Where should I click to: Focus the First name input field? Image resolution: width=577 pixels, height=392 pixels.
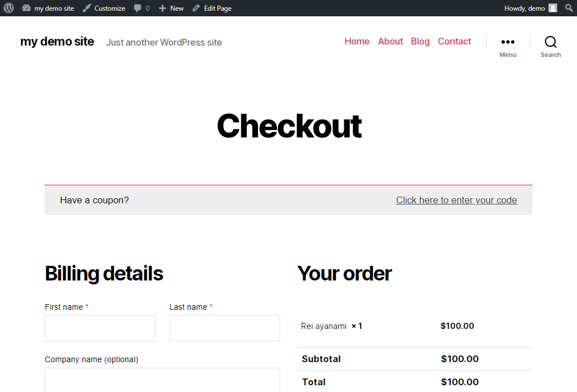[100, 328]
